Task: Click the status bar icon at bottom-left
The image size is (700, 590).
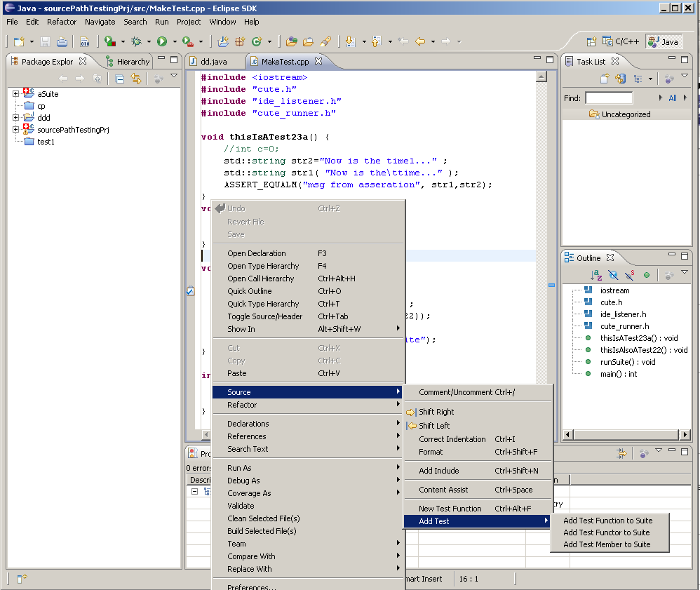Action: coord(22,579)
